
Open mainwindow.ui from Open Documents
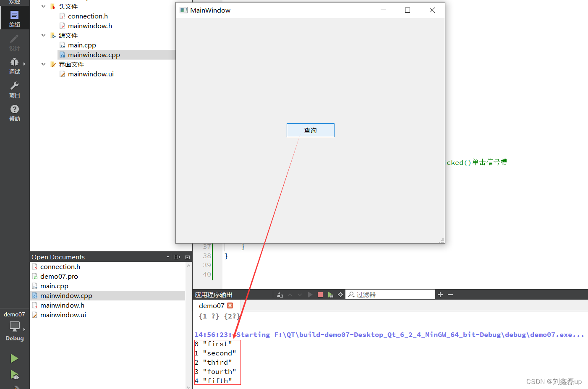(x=63, y=315)
